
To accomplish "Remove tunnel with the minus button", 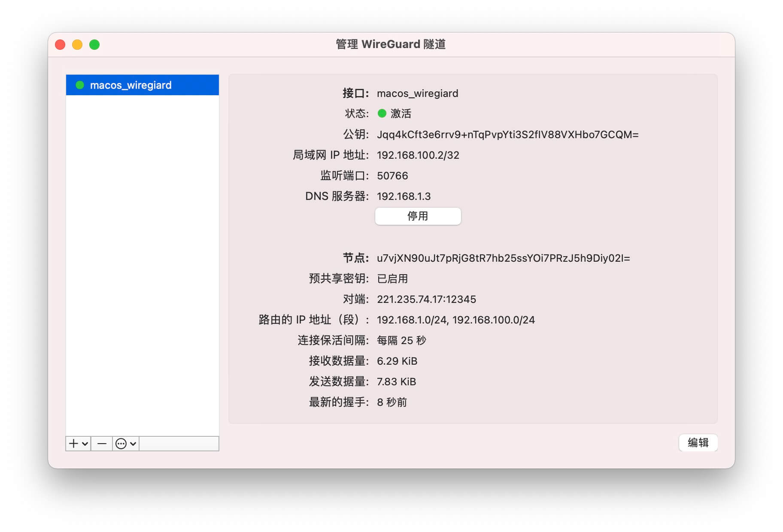I will click(102, 444).
